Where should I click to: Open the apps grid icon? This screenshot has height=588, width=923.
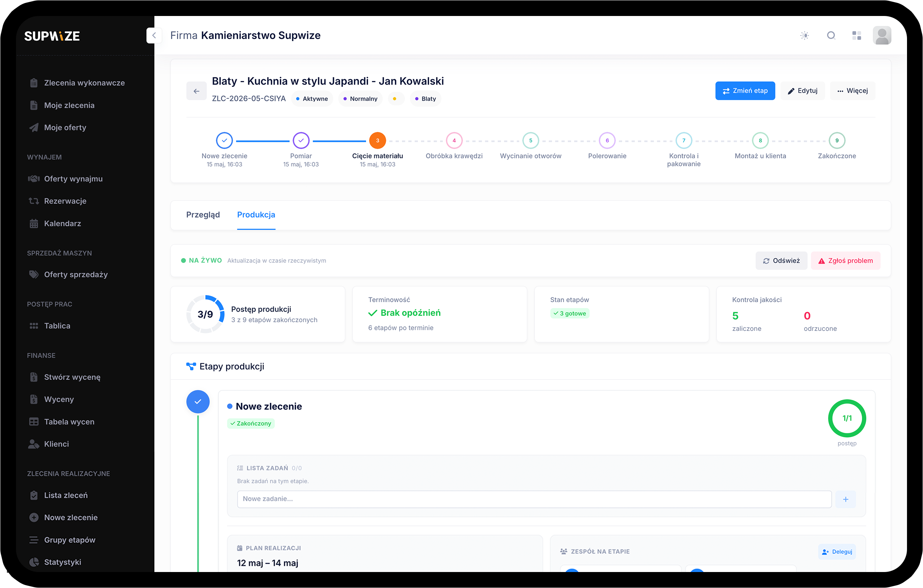857,36
